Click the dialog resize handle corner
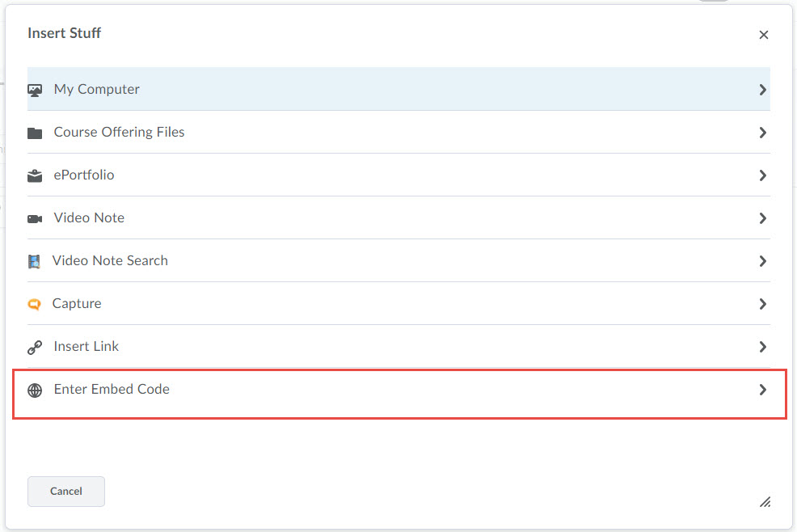 [765, 501]
